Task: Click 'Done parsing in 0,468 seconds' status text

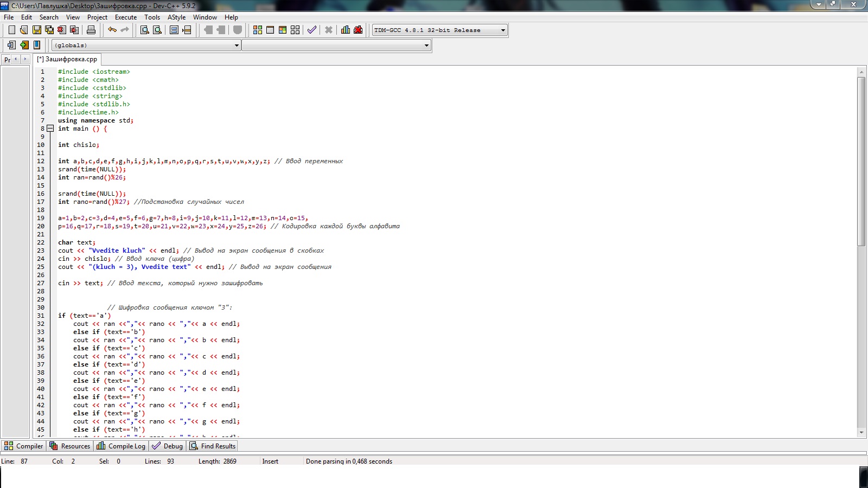Action: click(x=349, y=461)
